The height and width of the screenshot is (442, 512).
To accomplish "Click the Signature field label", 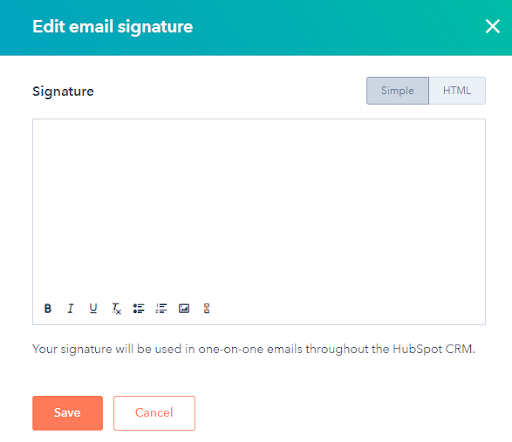I will (63, 91).
